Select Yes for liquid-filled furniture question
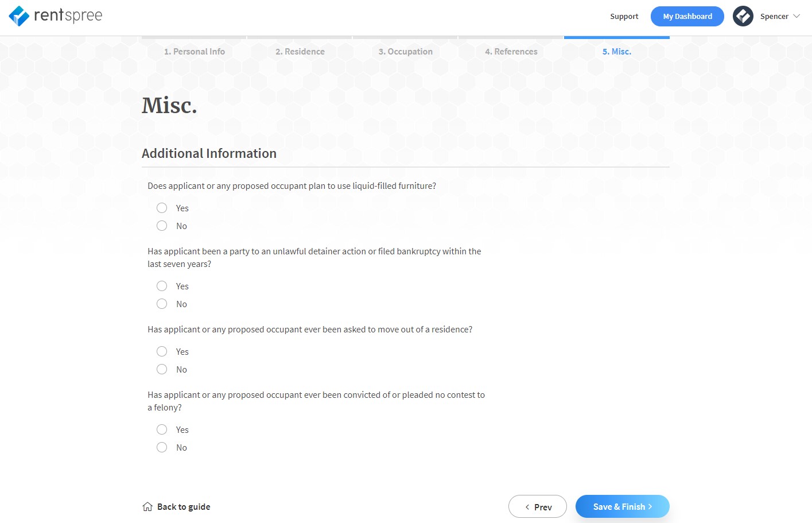 162,208
